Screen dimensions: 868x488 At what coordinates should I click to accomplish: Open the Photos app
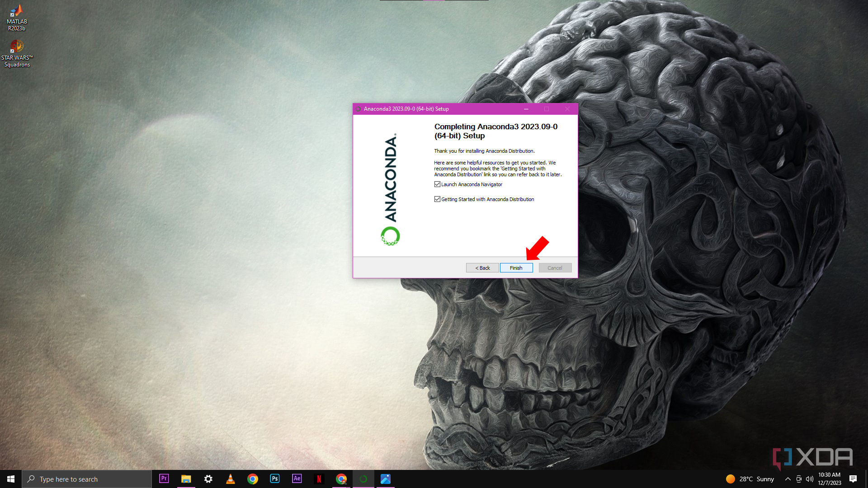(x=386, y=479)
